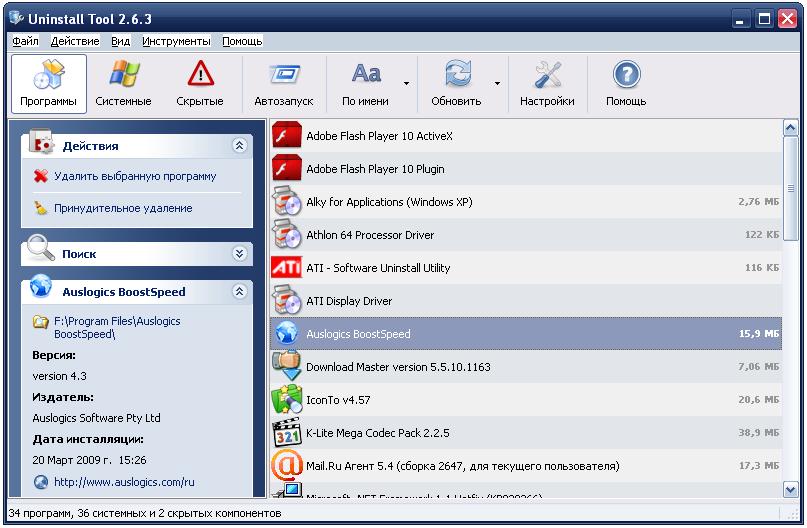The image size is (807, 528).
Task: Click the 15,9 МБ size value
Action: [759, 333]
